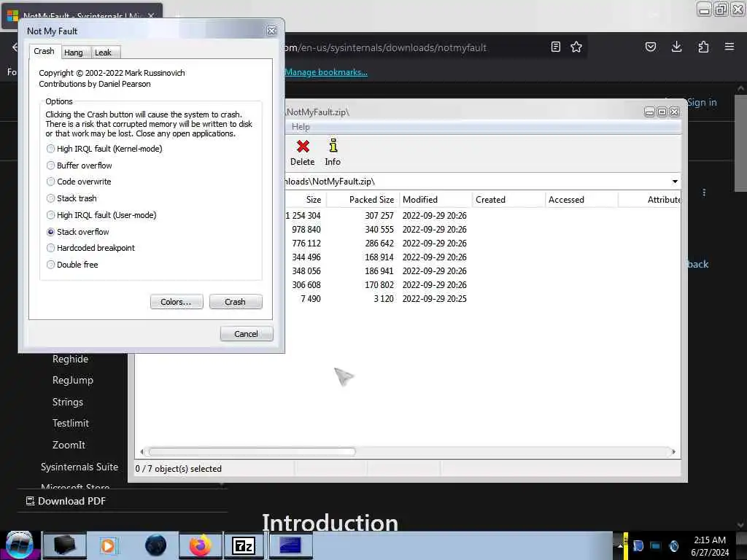Maximize the 7-Zip window
This screenshot has width=747, height=560.
click(x=662, y=112)
